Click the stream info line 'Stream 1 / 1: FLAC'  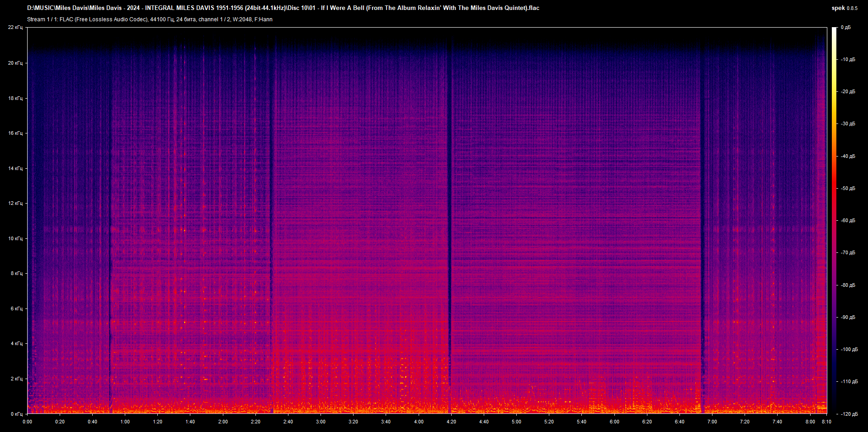(150, 19)
